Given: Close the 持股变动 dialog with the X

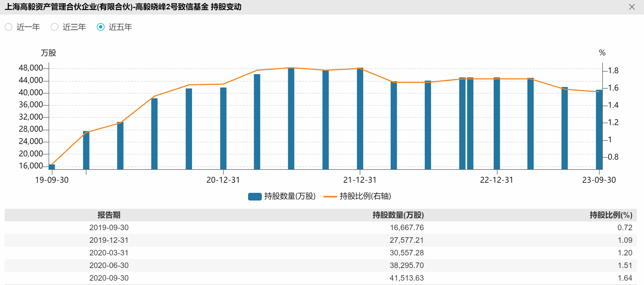Looking at the screenshot, I should tap(632, 7).
